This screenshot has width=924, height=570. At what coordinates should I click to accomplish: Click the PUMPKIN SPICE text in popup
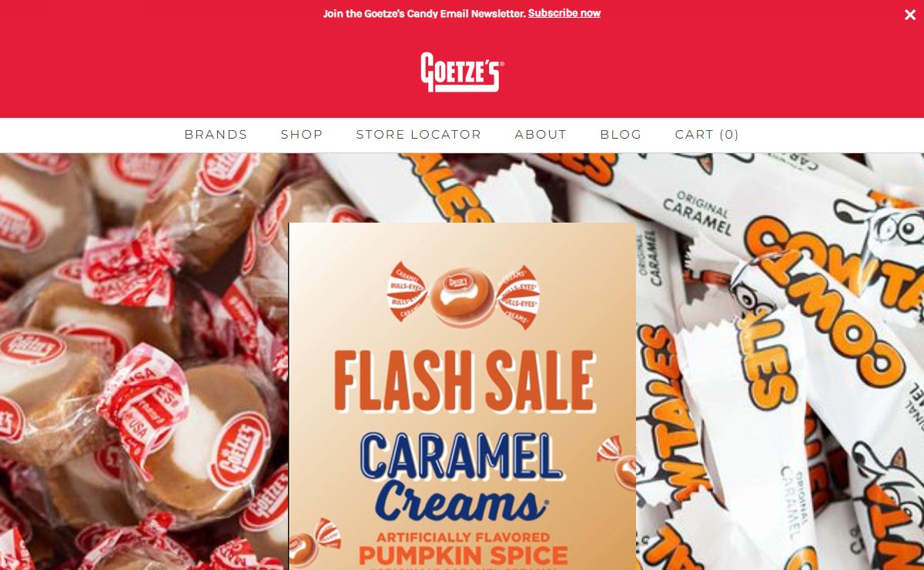pos(463,555)
